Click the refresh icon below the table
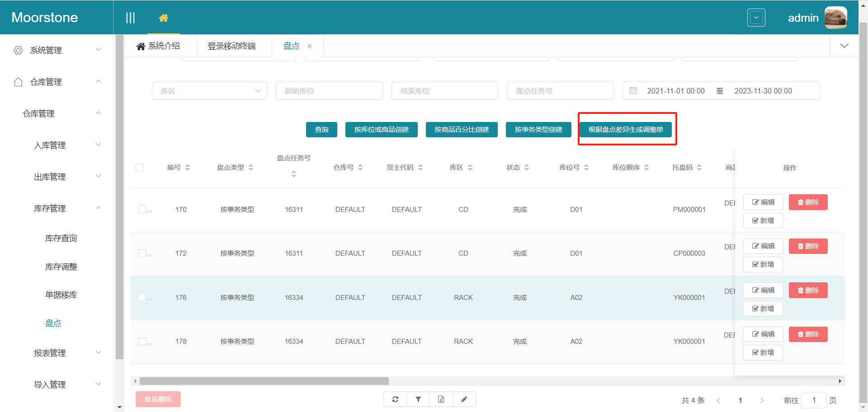 click(x=395, y=399)
